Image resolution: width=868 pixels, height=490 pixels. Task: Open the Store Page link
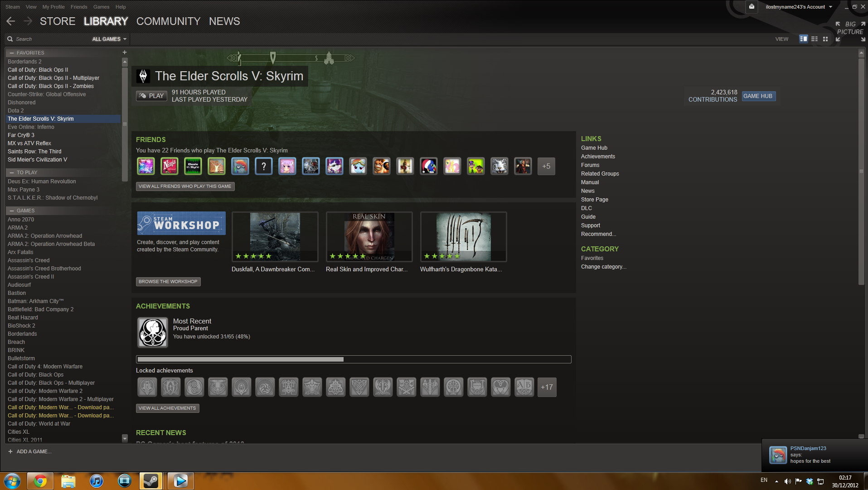click(595, 200)
